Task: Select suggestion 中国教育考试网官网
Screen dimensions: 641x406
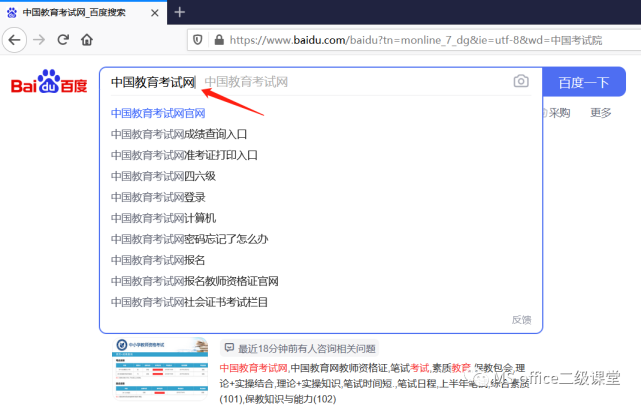Action: [158, 113]
